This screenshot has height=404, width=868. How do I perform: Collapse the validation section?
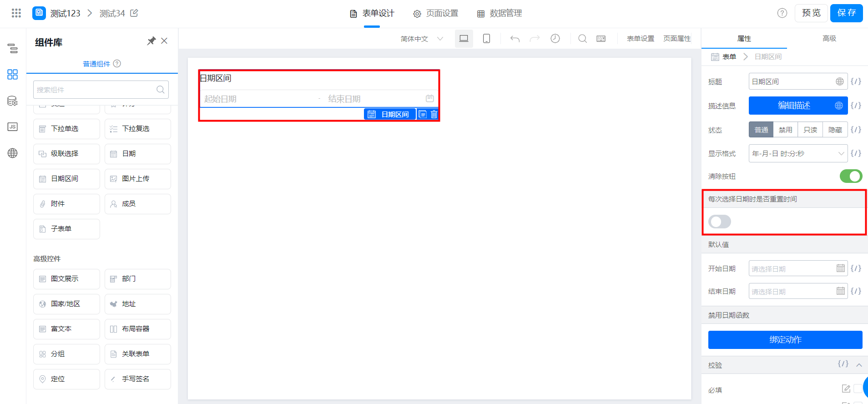(859, 365)
